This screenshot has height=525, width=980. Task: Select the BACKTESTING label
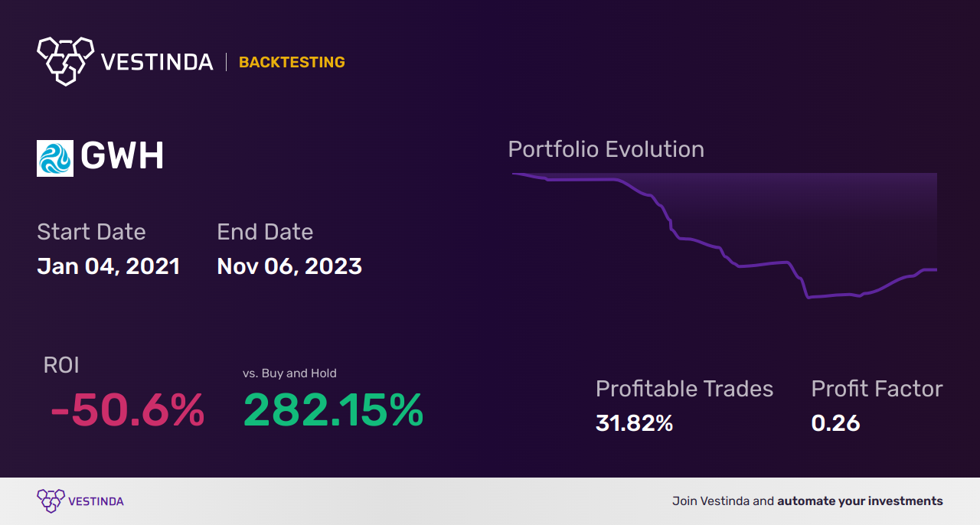[x=292, y=62]
